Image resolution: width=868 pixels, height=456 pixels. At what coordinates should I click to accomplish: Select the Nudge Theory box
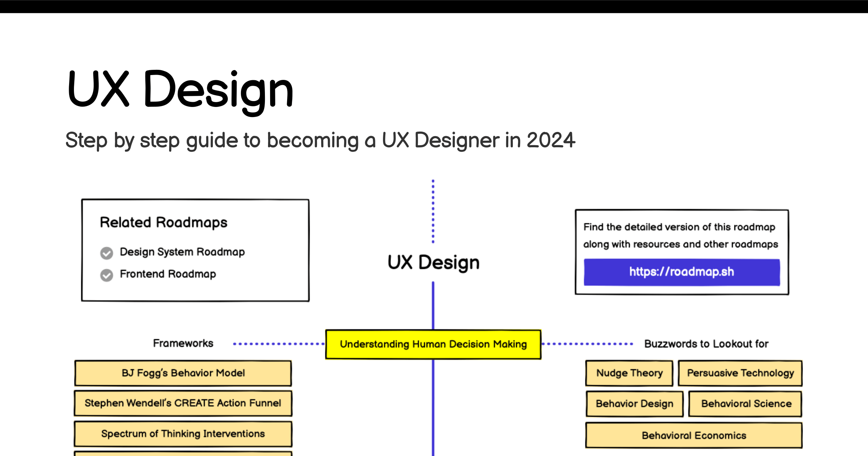(x=629, y=373)
